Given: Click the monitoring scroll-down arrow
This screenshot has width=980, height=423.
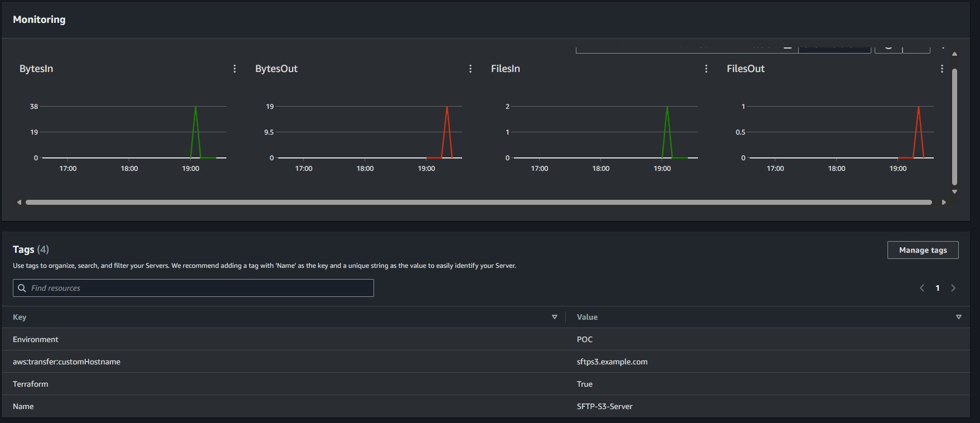Looking at the screenshot, I should click(954, 191).
